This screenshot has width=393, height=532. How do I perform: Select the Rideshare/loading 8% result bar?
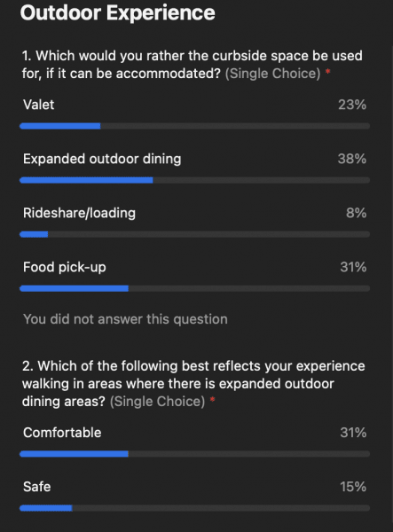pyautogui.click(x=195, y=234)
